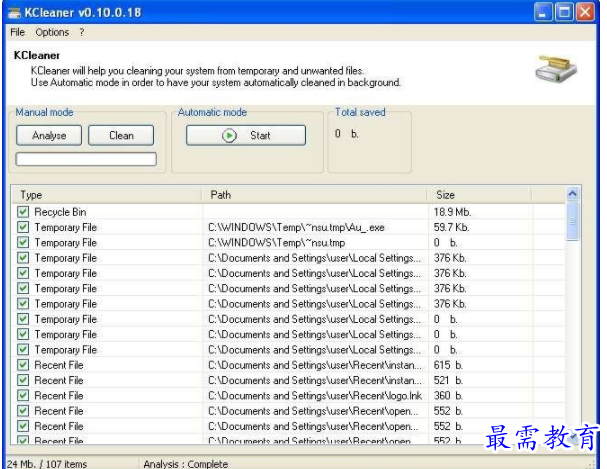Select the 360 b. size cell
The image size is (607, 469).
pyautogui.click(x=448, y=395)
